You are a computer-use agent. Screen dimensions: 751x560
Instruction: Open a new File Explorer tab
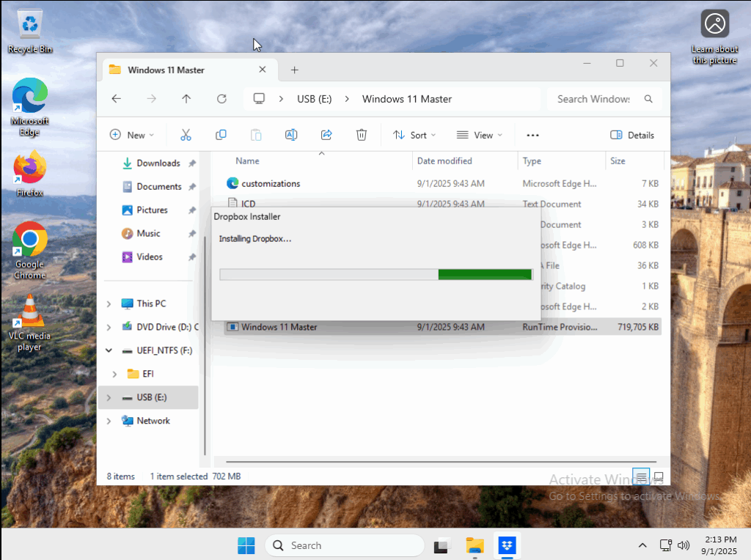[x=294, y=70]
